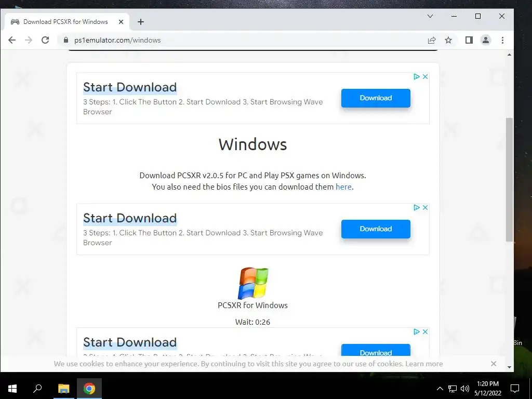Close the top ad with X

(425, 77)
